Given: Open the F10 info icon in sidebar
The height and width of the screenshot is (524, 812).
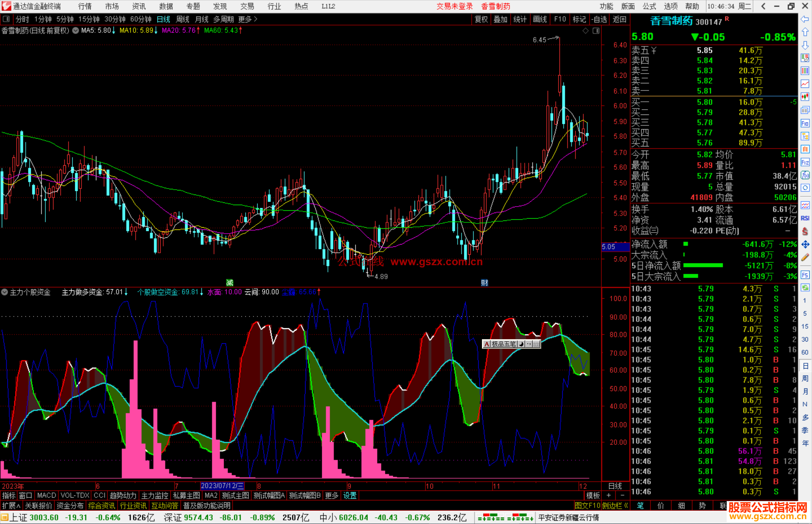Looking at the screenshot, I should click(805, 124).
